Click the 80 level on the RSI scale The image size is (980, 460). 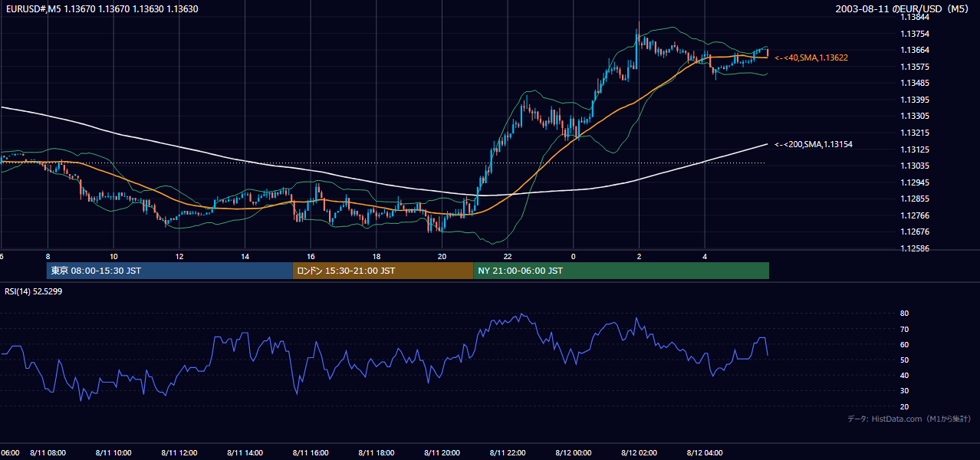tap(904, 314)
